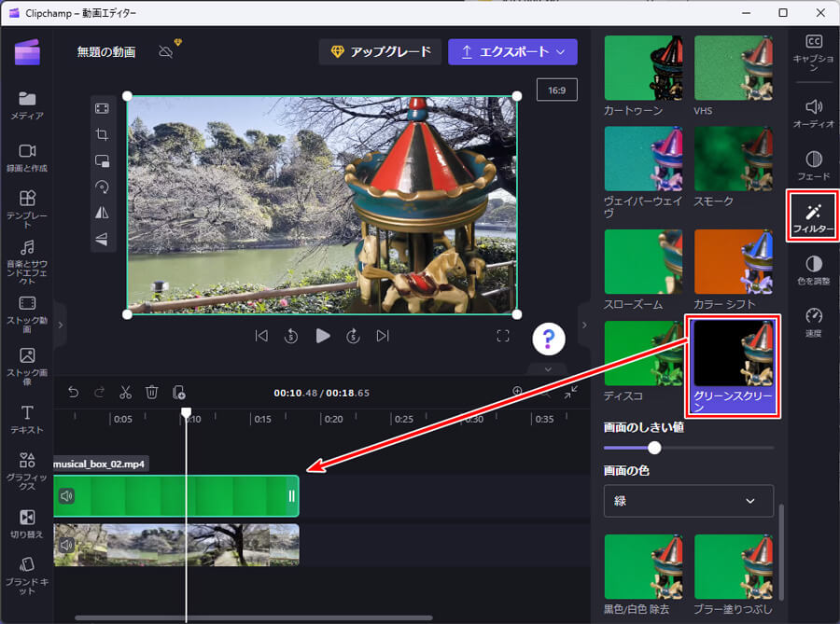Toggle the fullscreen preview mode

coord(503,336)
